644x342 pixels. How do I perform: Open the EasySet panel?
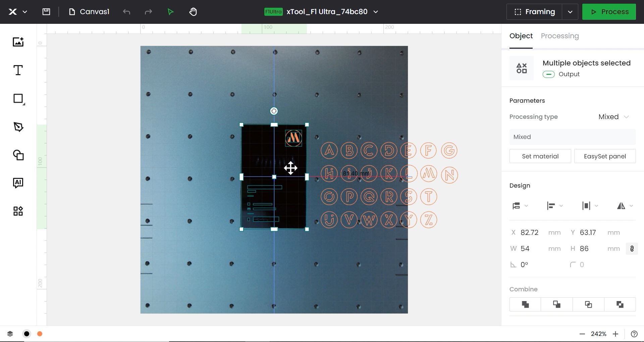click(605, 156)
